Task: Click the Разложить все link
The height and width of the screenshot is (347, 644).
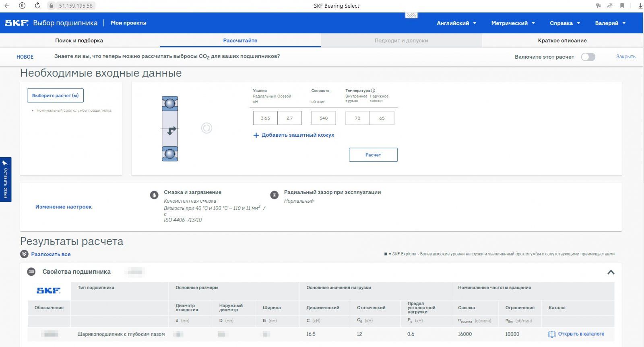Action: [x=51, y=254]
